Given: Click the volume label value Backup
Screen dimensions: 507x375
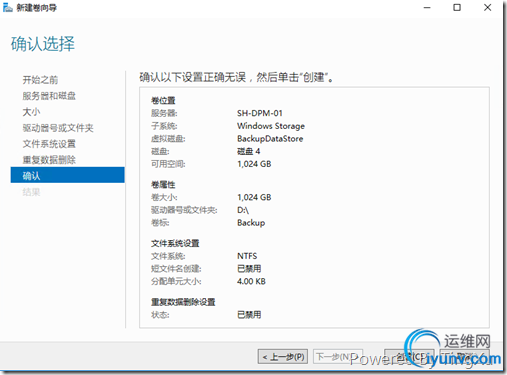Looking at the screenshot, I should coord(251,223).
